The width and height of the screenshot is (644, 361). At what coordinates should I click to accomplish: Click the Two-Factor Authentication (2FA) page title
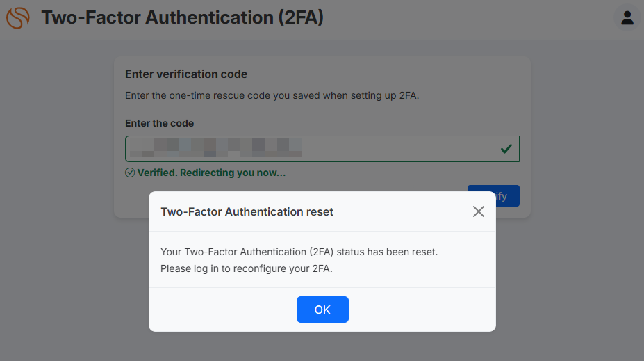pyautogui.click(x=182, y=17)
